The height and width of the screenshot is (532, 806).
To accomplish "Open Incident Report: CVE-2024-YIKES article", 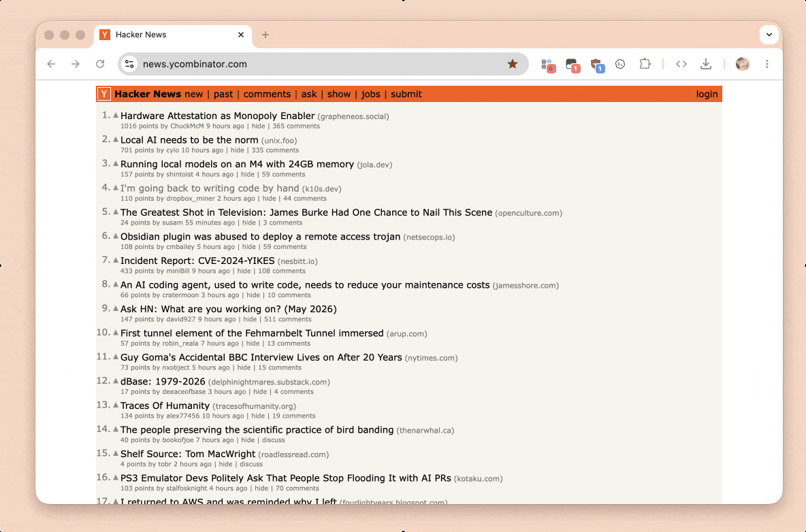I will click(x=197, y=261).
